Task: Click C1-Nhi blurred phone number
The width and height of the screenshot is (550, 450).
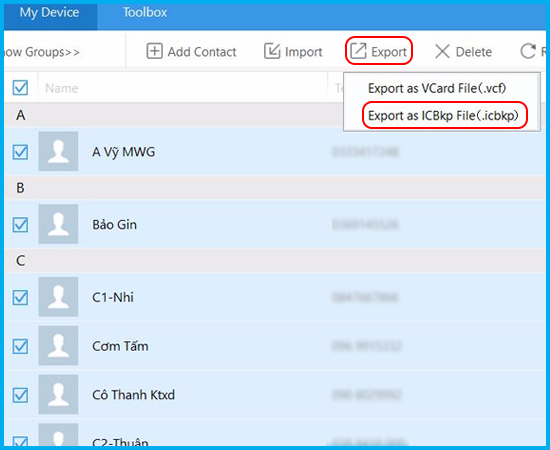Action: 365,297
